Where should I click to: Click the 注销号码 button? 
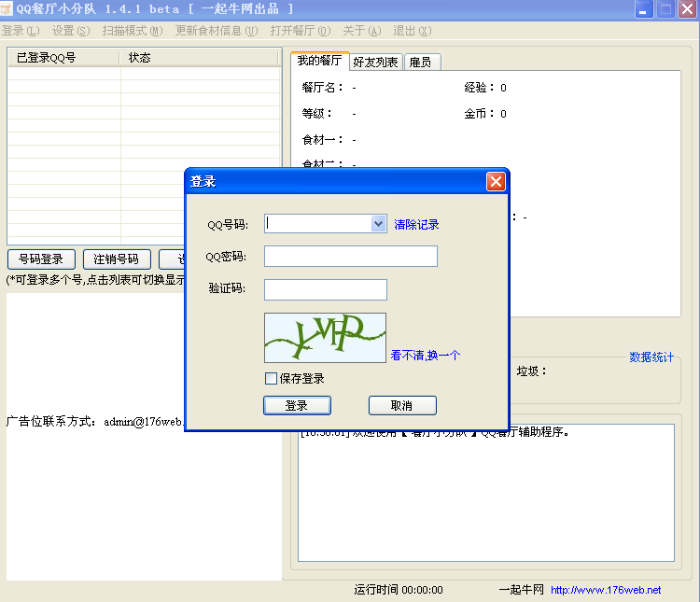click(x=117, y=259)
